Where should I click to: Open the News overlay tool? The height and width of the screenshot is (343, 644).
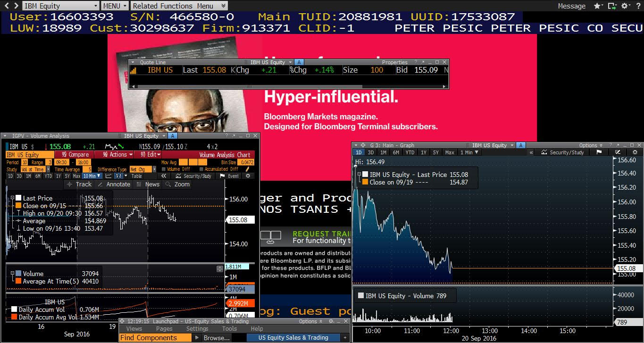pos(148,184)
